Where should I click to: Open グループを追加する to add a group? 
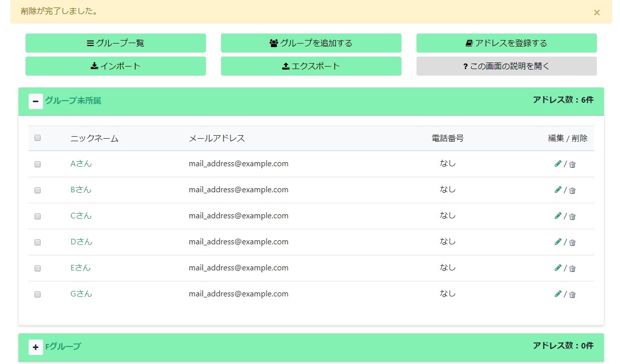(311, 43)
